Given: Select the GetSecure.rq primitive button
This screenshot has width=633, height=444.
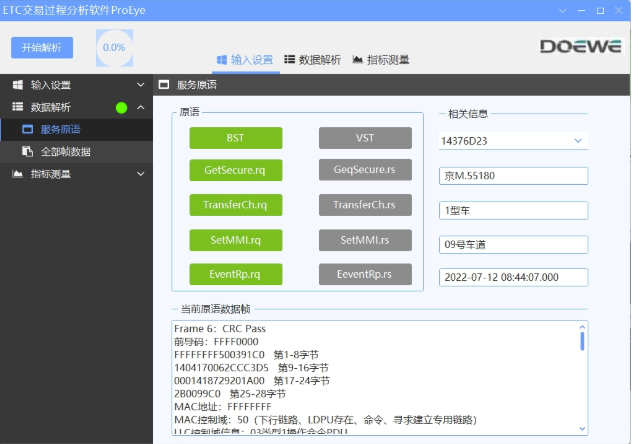Looking at the screenshot, I should click(236, 171).
